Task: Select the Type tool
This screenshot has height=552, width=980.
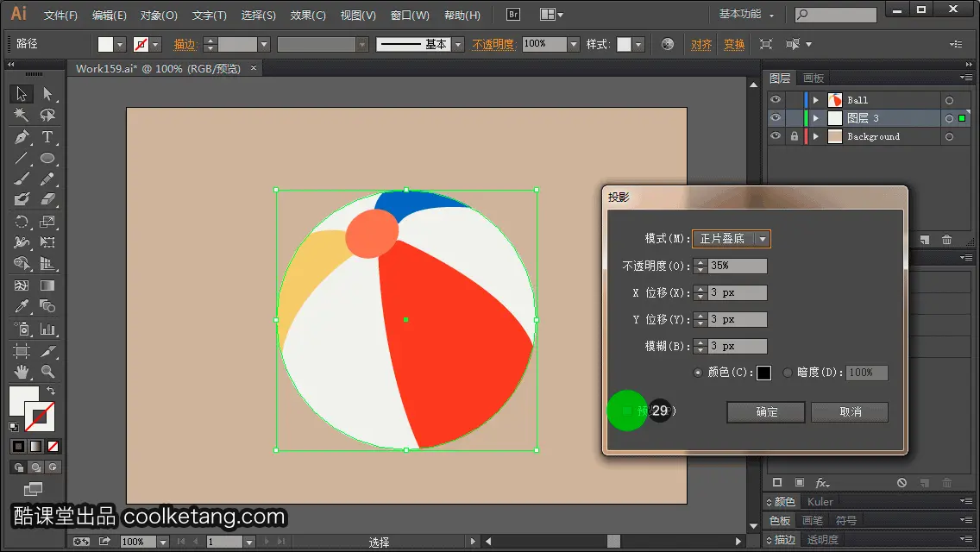Action: 47,137
